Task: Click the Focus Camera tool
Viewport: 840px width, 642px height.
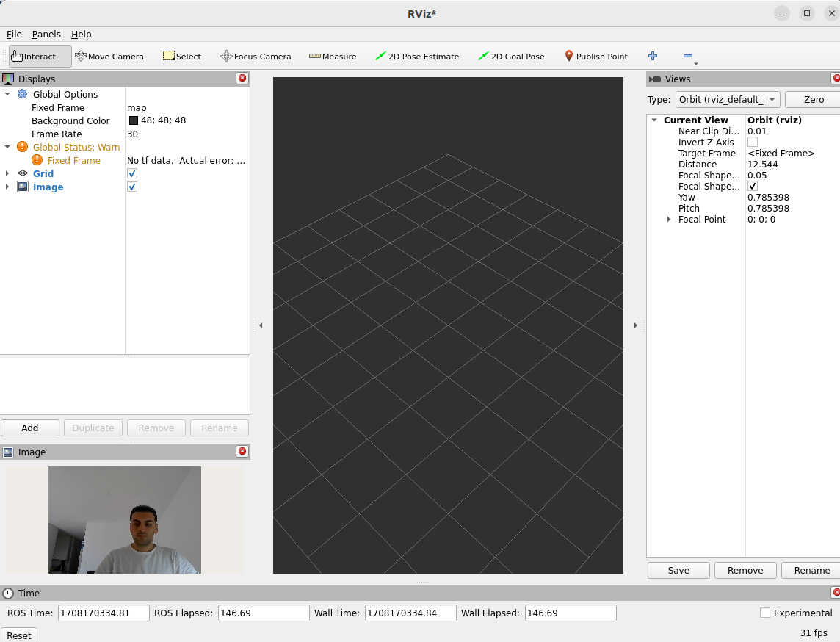Action: (x=256, y=57)
